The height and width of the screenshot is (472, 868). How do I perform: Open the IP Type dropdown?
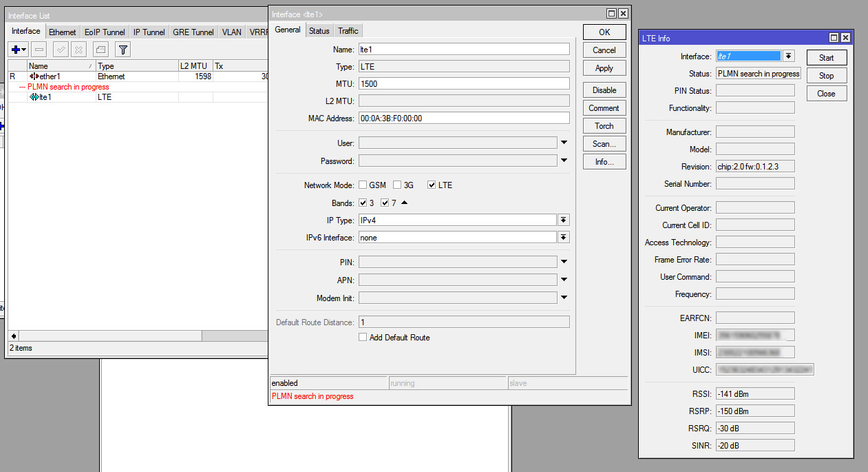(x=564, y=219)
